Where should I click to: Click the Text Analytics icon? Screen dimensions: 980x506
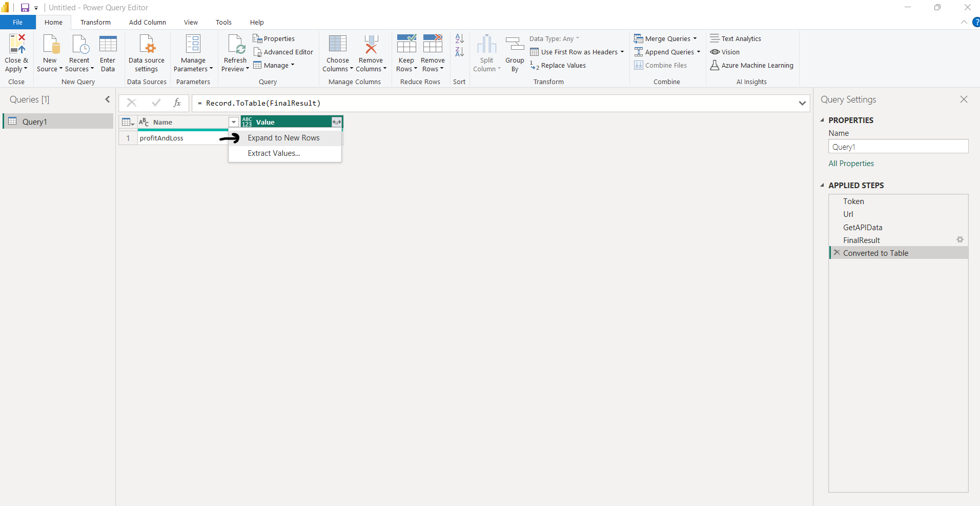click(x=714, y=38)
